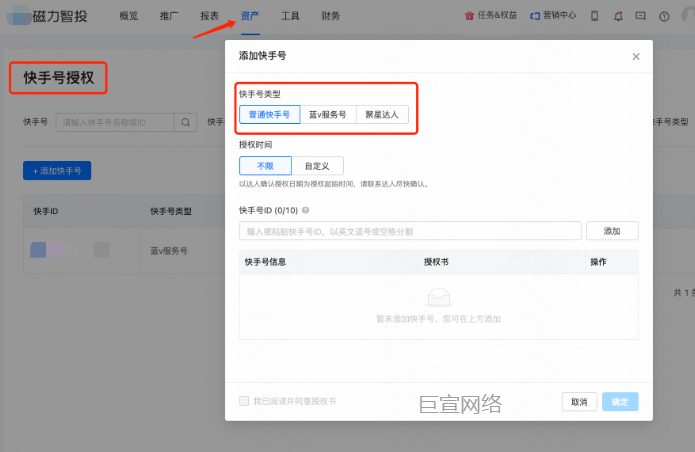Open the 资产 tab
Image resolution: width=695 pixels, height=452 pixels.
(x=250, y=16)
